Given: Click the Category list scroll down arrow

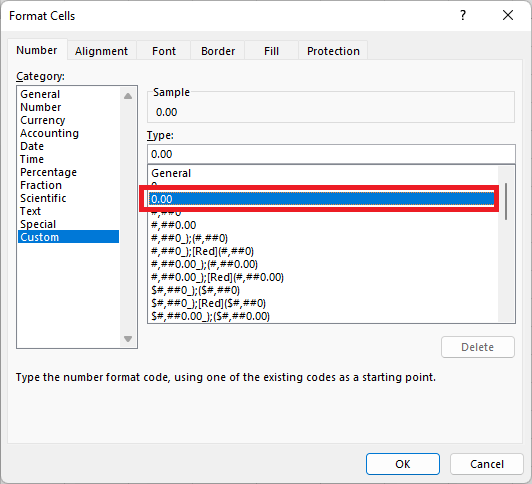Looking at the screenshot, I should [x=128, y=339].
